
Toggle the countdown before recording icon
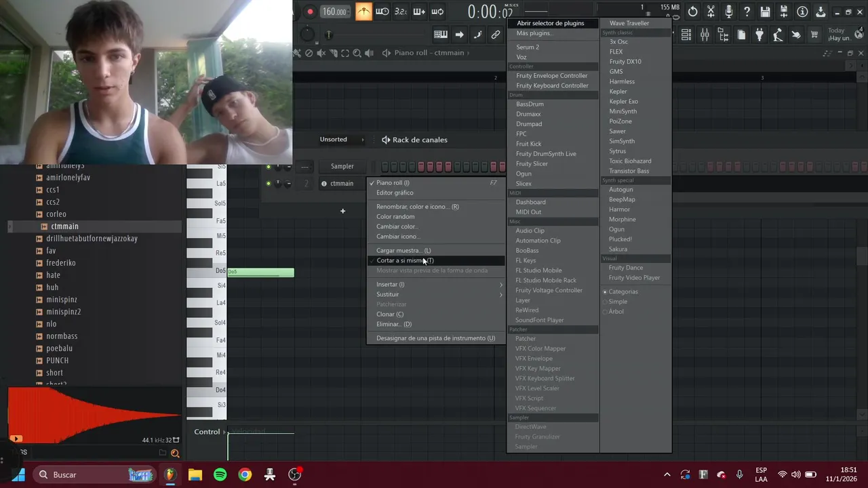tap(401, 12)
